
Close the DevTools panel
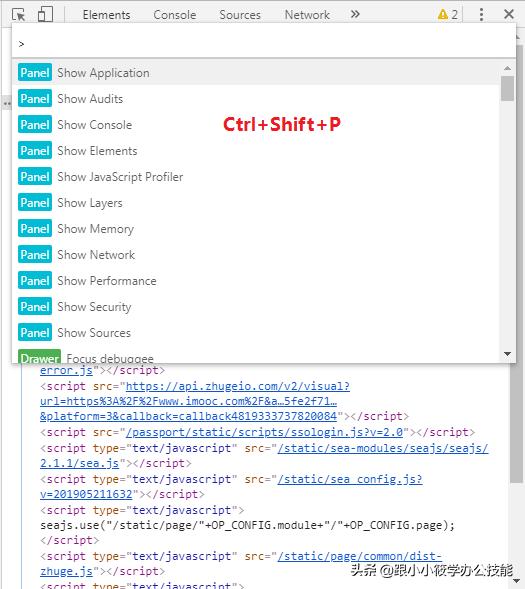tap(508, 14)
